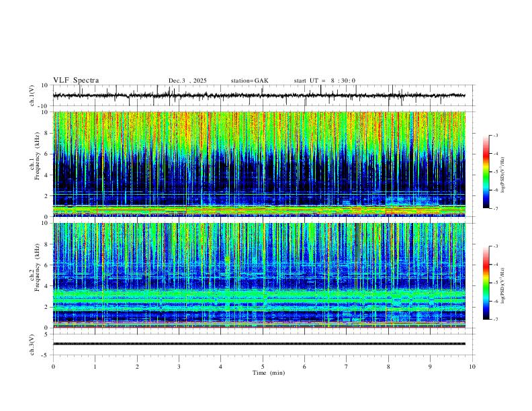Click the ch.2 'log(PSD)(V²/Hz)' colorbar label

pyautogui.click(x=504, y=286)
